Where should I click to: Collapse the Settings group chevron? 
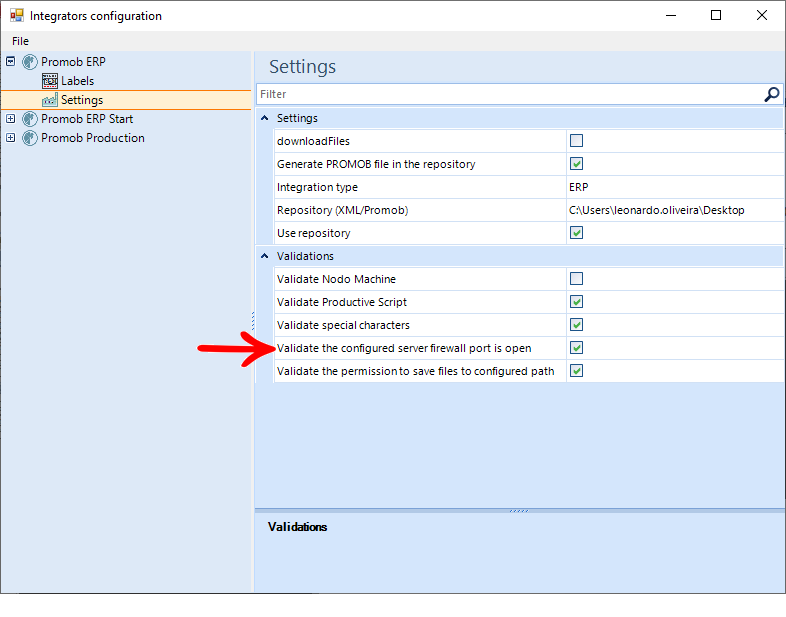pos(265,118)
